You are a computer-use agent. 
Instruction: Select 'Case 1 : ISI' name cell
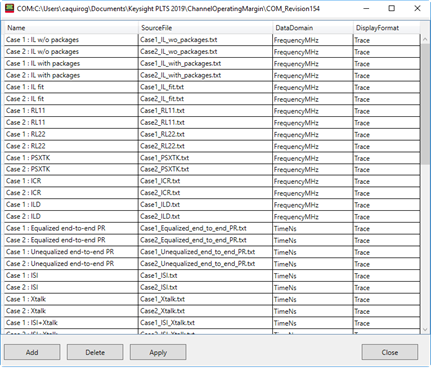[x=71, y=275]
